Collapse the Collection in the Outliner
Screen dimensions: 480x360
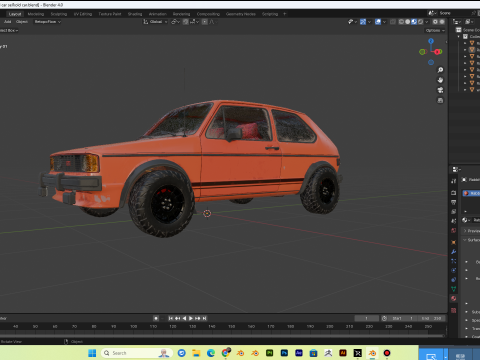click(459, 36)
